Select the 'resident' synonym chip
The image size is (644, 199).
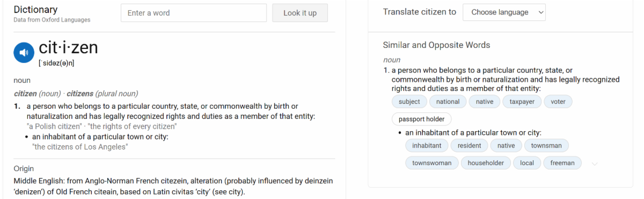(x=470, y=146)
